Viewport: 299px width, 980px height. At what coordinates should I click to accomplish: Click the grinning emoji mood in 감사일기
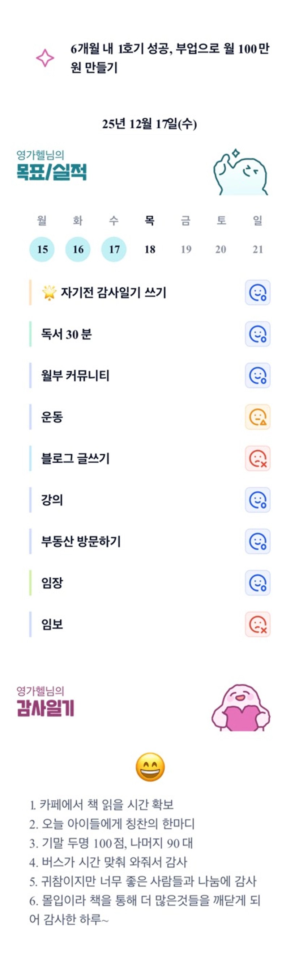coord(150,767)
